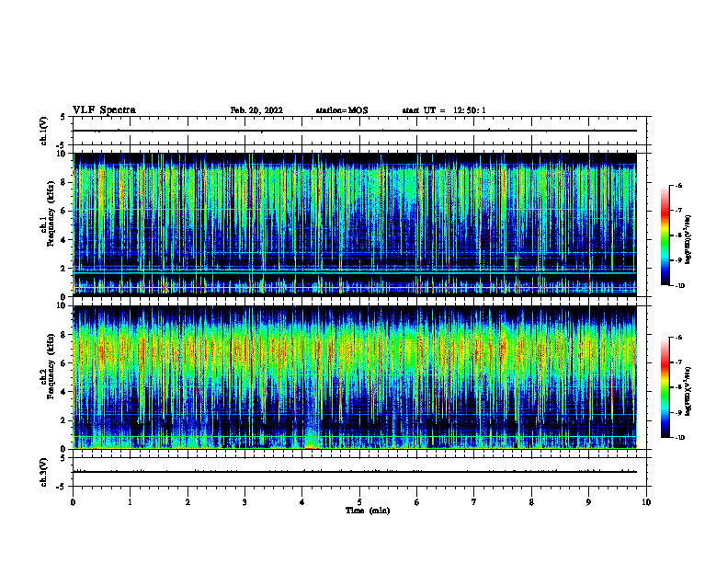Click the 'start UT = 12:50: 1' text
The height and width of the screenshot is (563, 728).
(x=444, y=110)
